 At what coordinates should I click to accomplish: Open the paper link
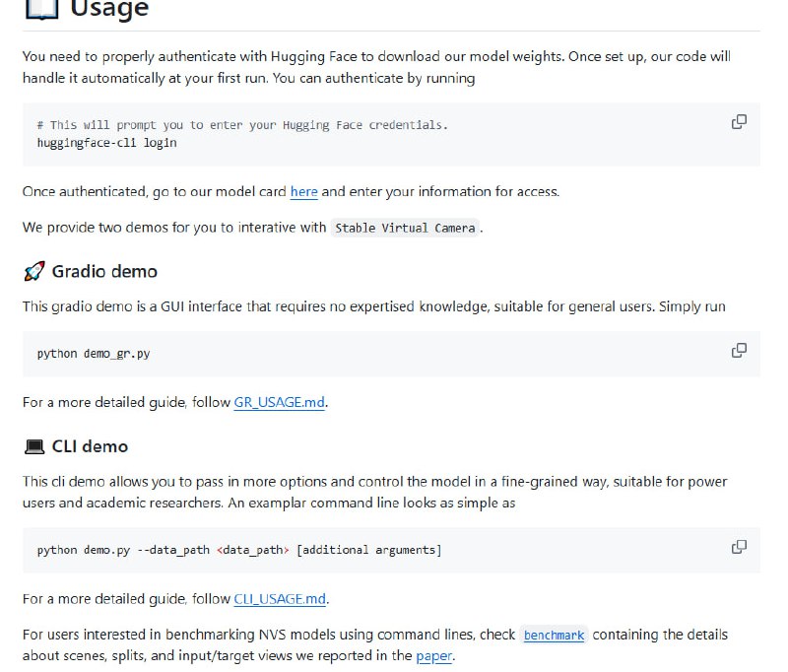(433, 656)
